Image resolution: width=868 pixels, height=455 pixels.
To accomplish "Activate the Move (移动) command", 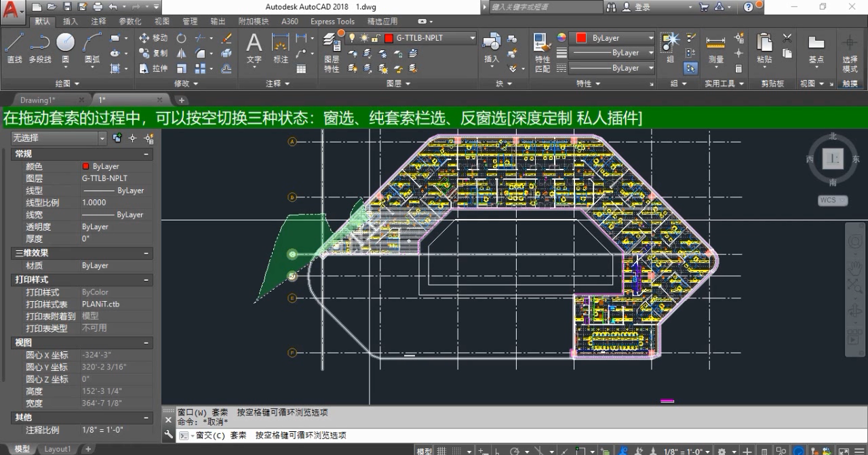I will click(x=153, y=38).
